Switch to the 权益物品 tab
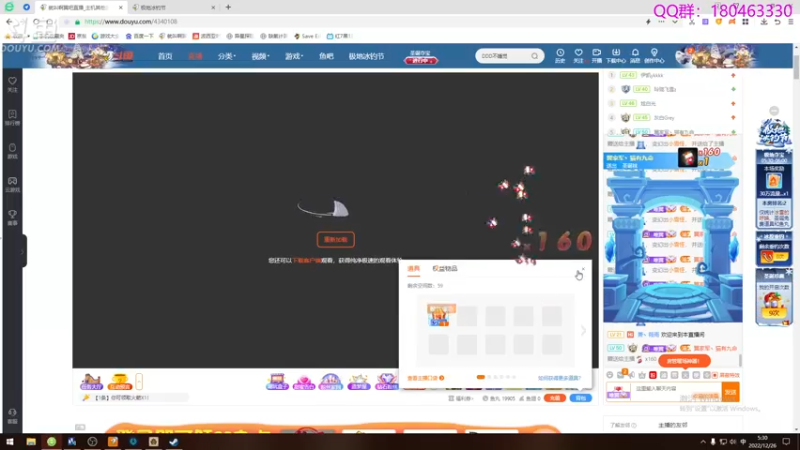 point(444,268)
